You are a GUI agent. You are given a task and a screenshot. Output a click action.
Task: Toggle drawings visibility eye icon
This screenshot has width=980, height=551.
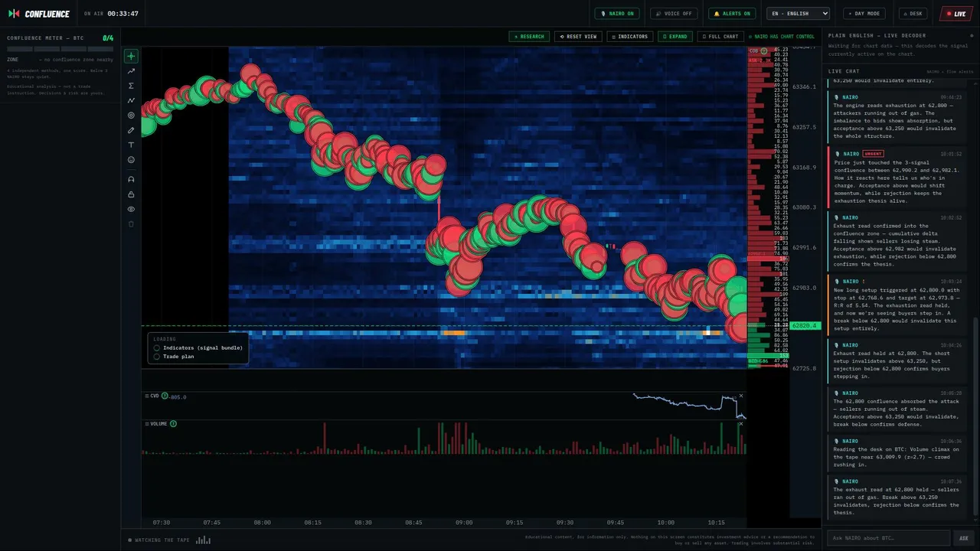point(131,209)
